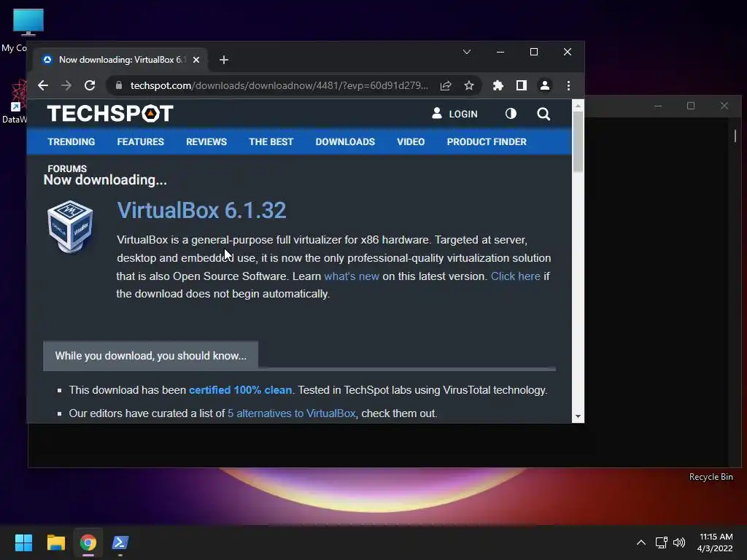Click the TechSpot logo
Viewport: 747px width, 560px height.
click(x=110, y=114)
